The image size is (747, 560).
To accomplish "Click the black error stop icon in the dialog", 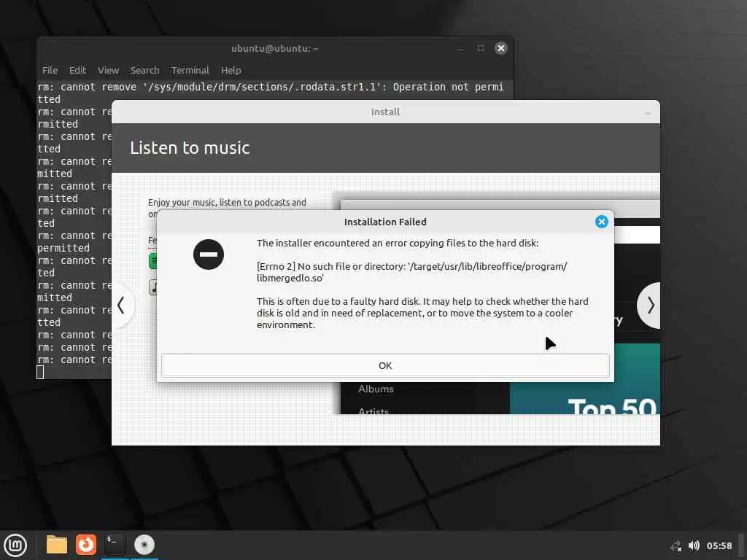I will click(x=208, y=254).
